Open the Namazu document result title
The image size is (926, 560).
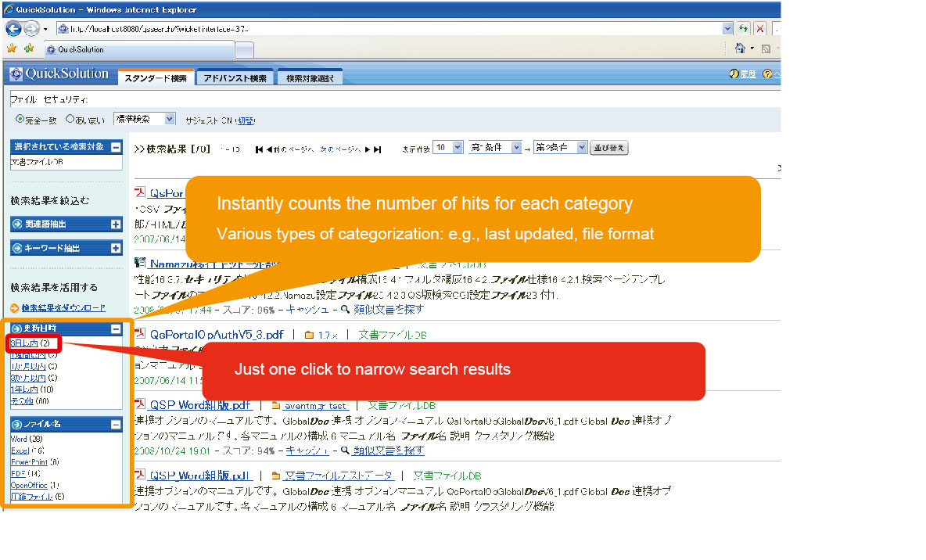pyautogui.click(x=214, y=264)
